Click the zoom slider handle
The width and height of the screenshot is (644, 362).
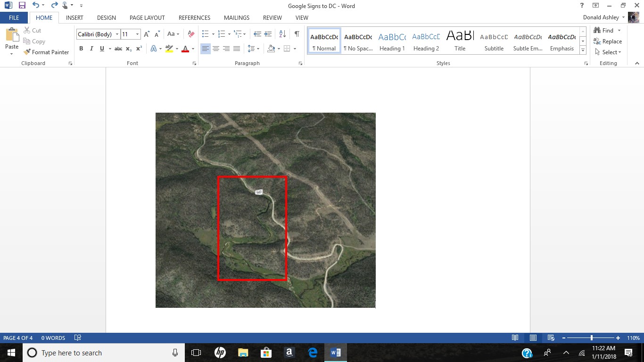[591, 338]
